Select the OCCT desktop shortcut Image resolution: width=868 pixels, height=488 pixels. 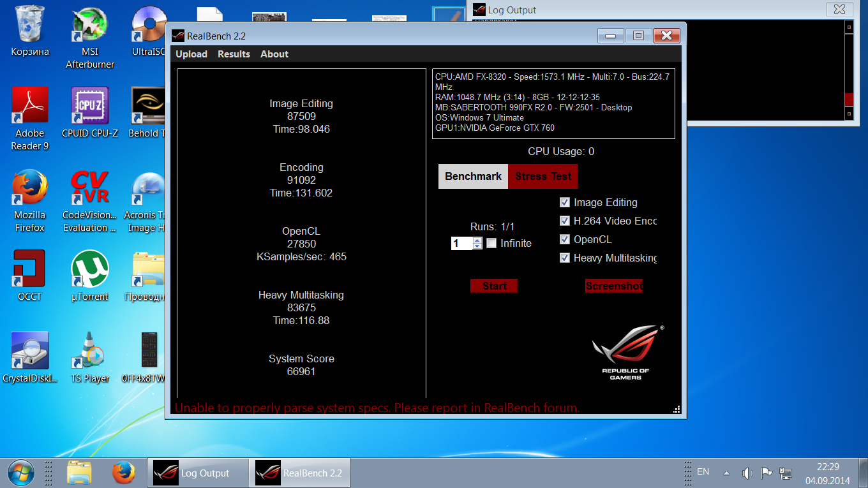tap(29, 276)
